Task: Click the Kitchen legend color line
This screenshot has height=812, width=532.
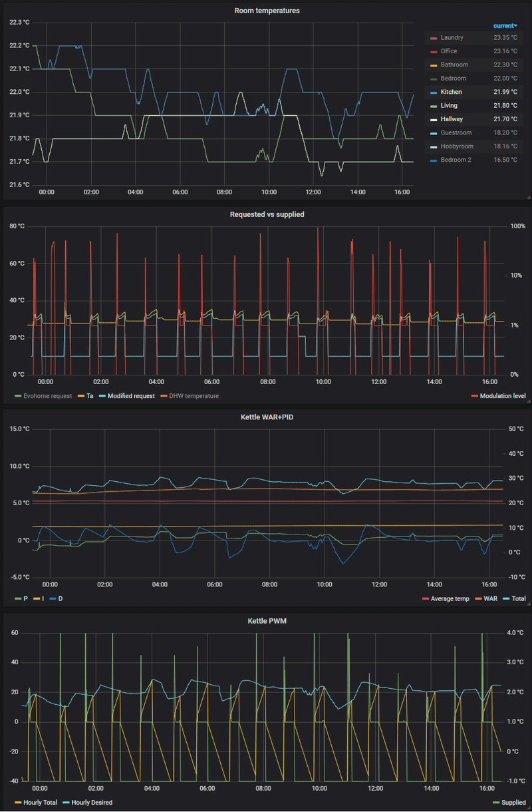Action: tap(434, 92)
